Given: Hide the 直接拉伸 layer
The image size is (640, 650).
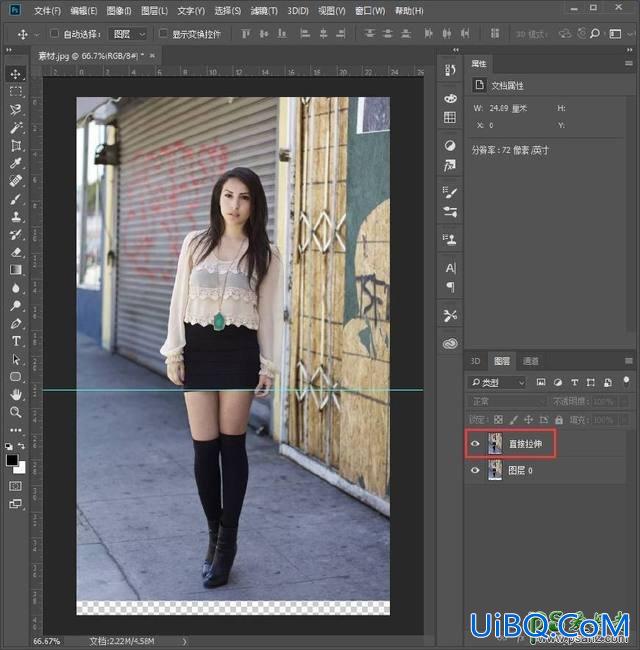Looking at the screenshot, I should 475,444.
